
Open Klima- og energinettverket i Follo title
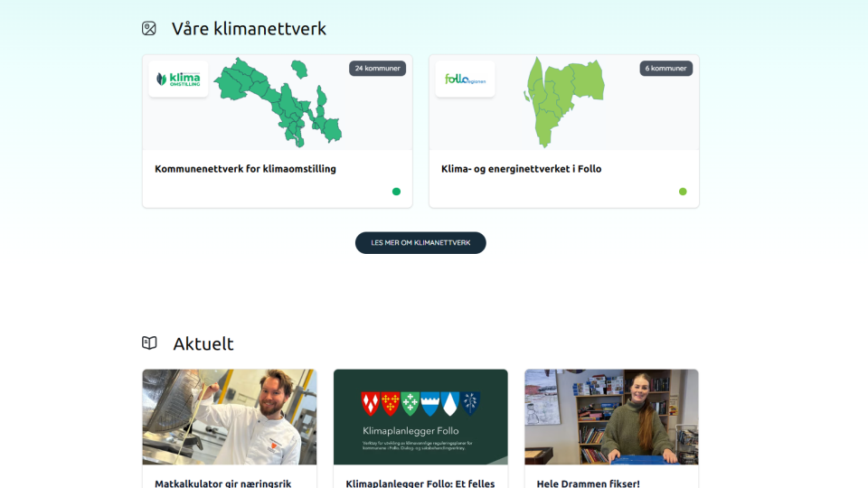[521, 169]
